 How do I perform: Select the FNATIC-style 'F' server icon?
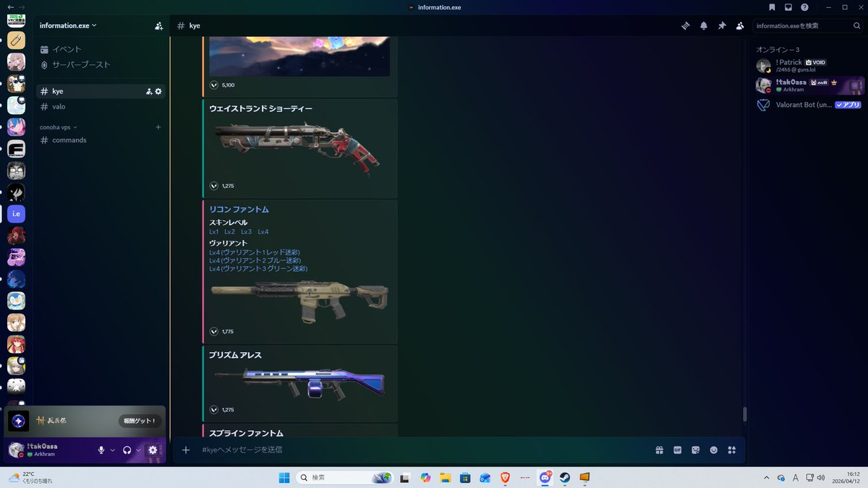(16, 149)
